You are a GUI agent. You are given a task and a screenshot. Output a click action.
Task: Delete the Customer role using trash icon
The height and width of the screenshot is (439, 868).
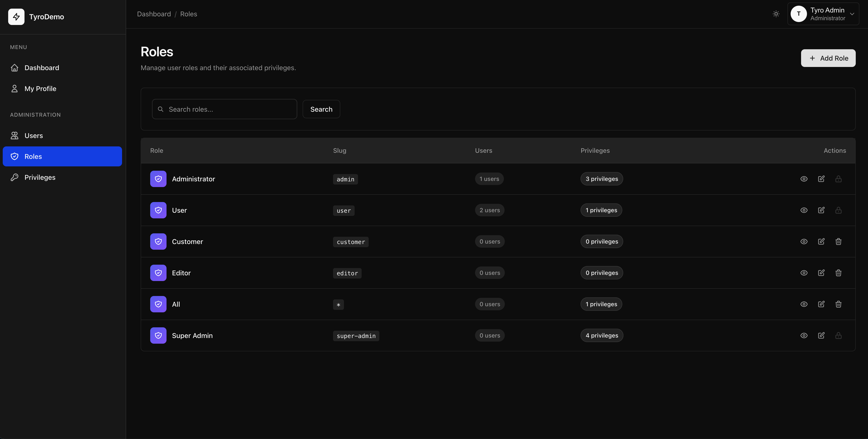838,242
